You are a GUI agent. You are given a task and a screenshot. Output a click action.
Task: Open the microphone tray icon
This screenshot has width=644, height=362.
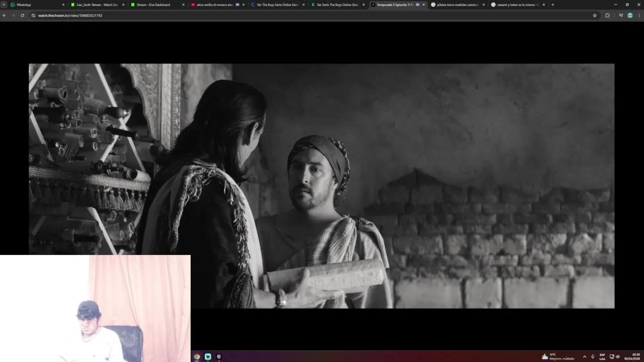[593, 356]
